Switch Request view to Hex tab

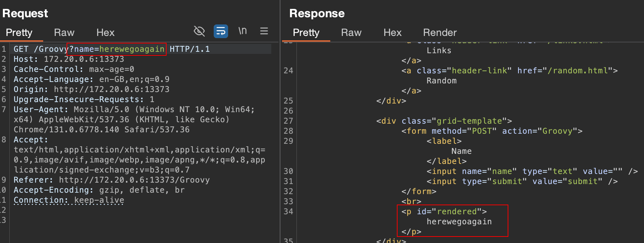pyautogui.click(x=105, y=33)
